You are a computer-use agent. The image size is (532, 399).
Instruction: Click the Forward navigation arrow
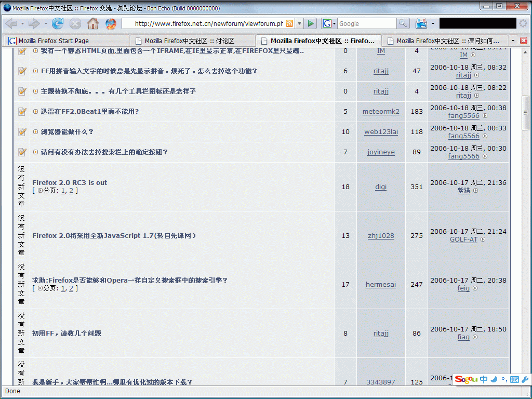34,23
